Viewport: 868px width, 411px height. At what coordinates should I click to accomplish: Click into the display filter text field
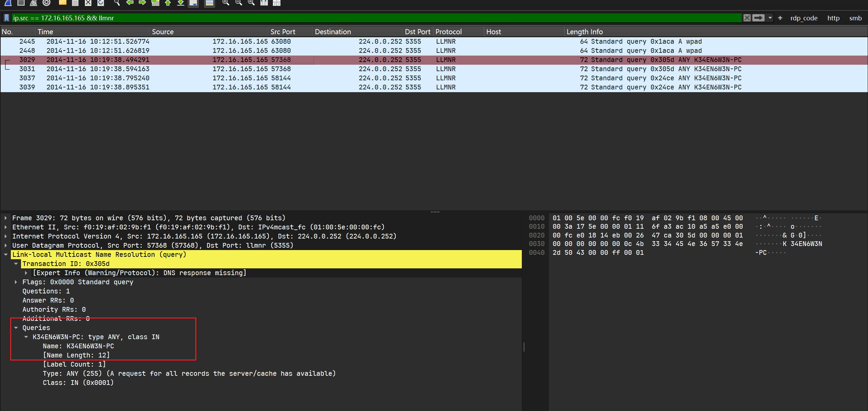[339, 18]
